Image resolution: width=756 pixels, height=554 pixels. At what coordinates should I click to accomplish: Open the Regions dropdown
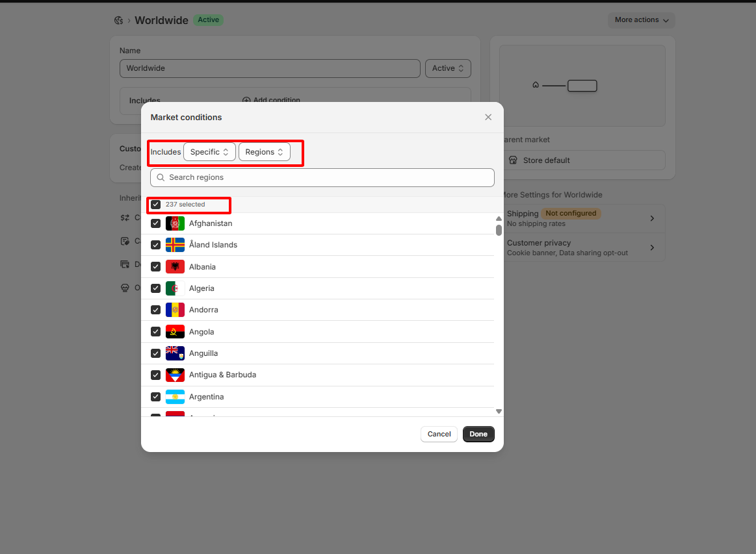pos(264,152)
